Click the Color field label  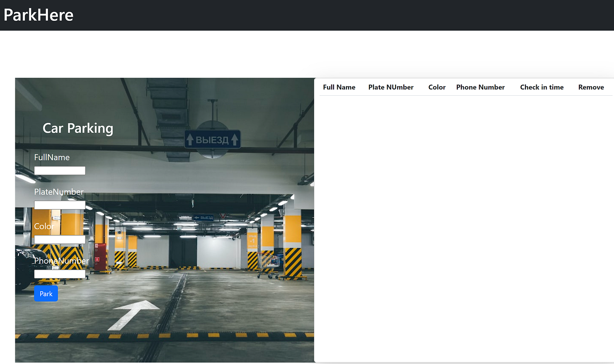pos(44,226)
